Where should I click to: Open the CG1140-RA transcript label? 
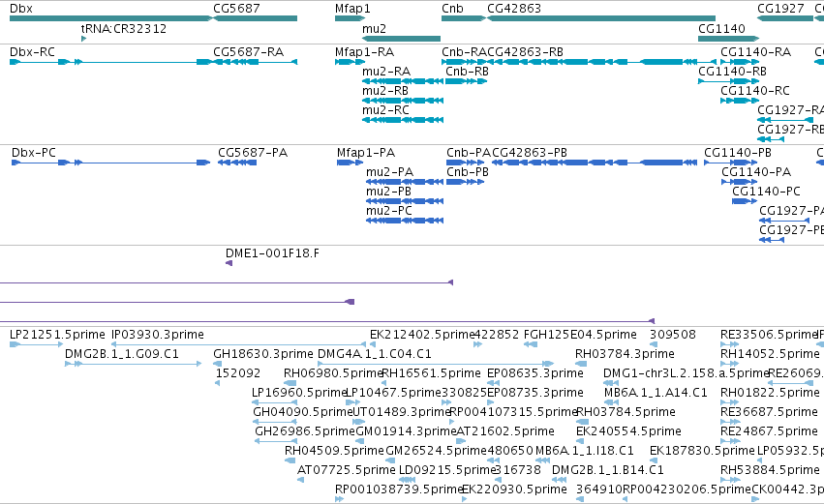coord(755,52)
